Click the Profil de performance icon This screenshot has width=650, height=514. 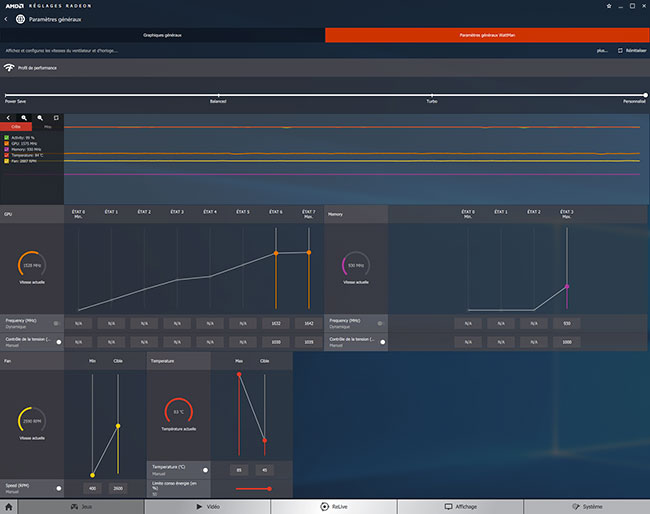pyautogui.click(x=9, y=68)
